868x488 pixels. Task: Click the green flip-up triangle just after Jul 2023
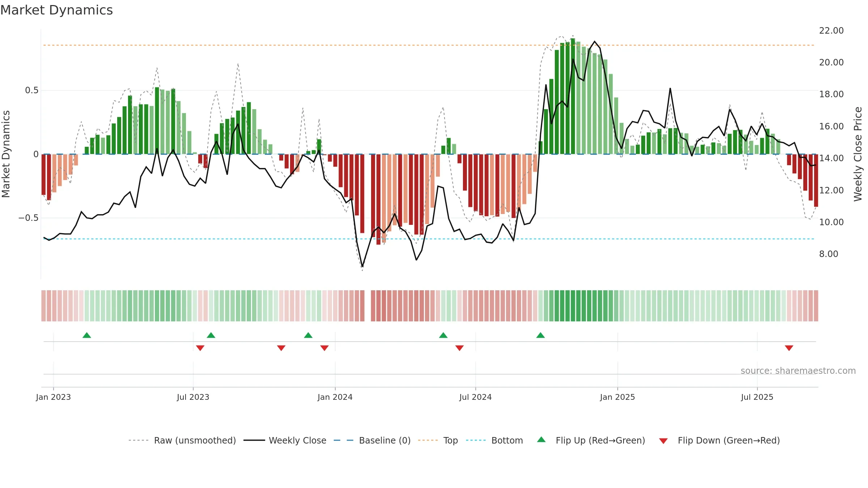tap(211, 335)
